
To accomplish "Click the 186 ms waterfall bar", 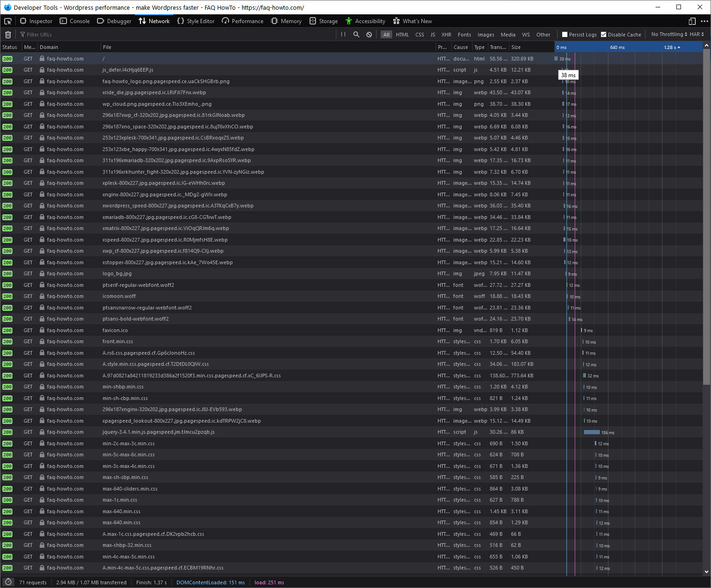I will [x=592, y=432].
